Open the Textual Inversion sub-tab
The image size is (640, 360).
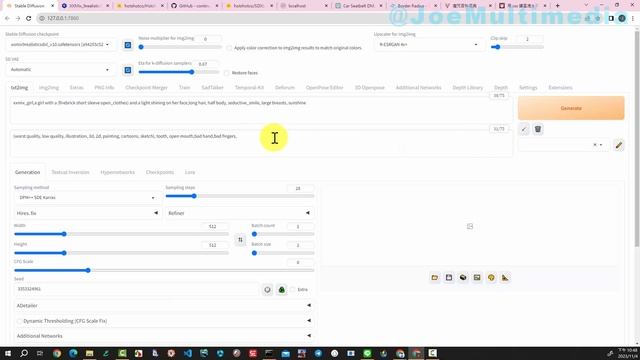(x=70, y=172)
